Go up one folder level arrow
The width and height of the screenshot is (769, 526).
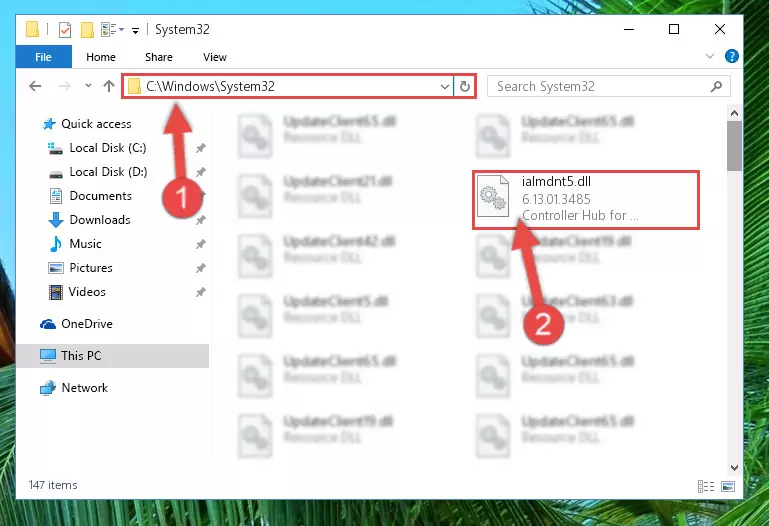coord(109,86)
